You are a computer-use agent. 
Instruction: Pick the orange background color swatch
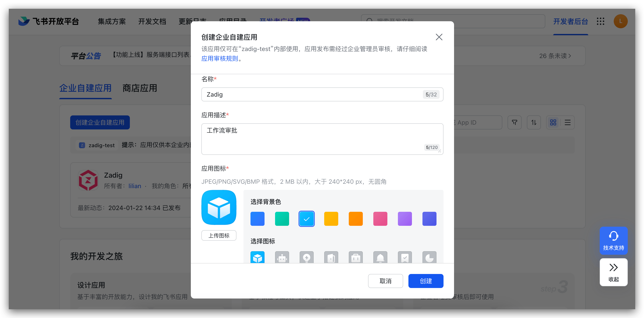coord(356,219)
